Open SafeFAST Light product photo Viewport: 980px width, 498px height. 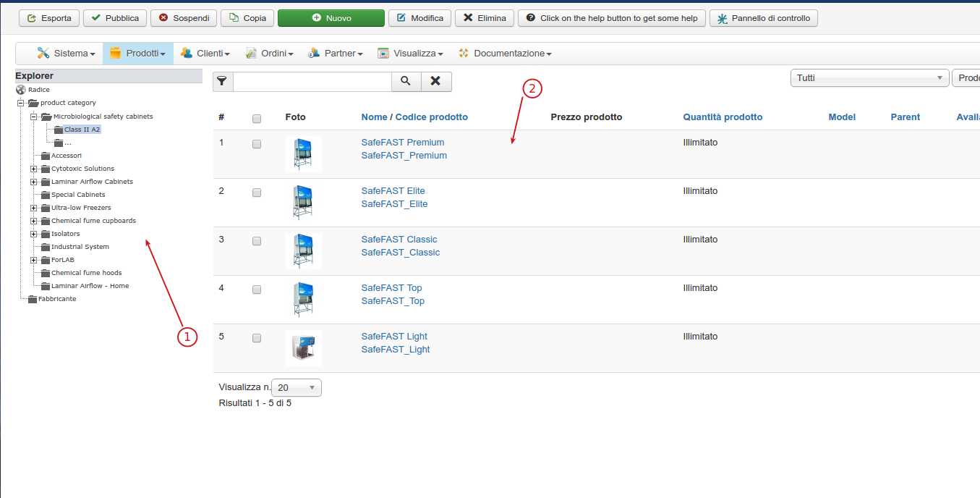point(303,348)
